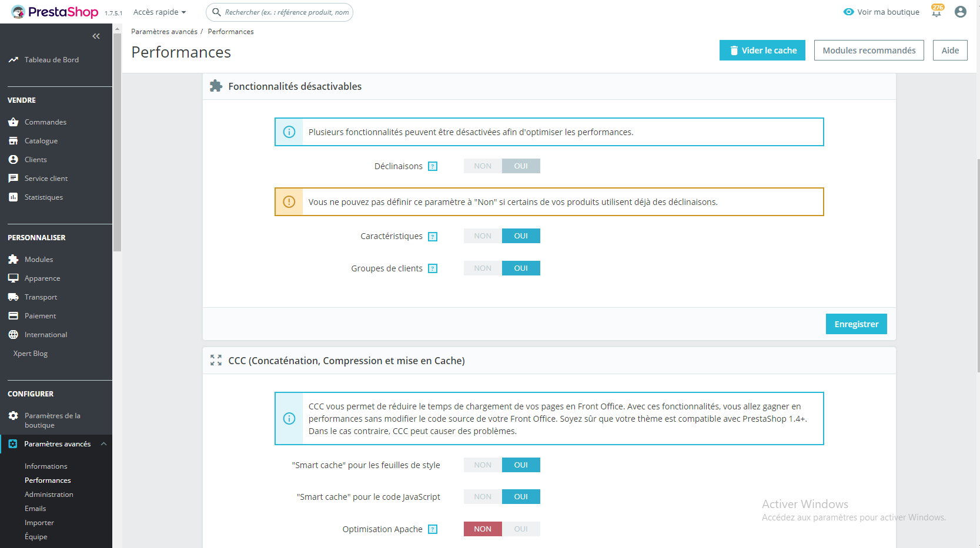Screen dimensions: 980x548
Task: Click Paramètres avancés breadcrumb link
Action: (x=164, y=32)
